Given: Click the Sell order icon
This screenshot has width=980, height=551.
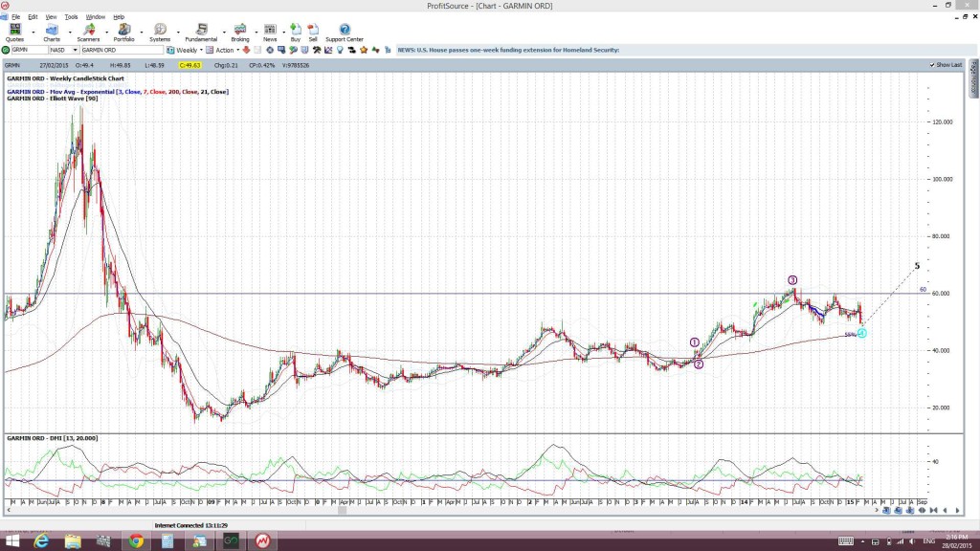Looking at the screenshot, I should click(x=313, y=33).
